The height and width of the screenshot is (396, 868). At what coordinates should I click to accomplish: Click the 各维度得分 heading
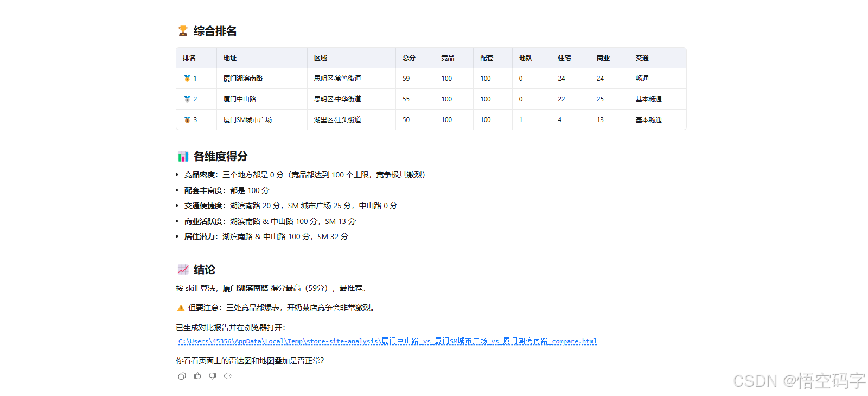221,157
